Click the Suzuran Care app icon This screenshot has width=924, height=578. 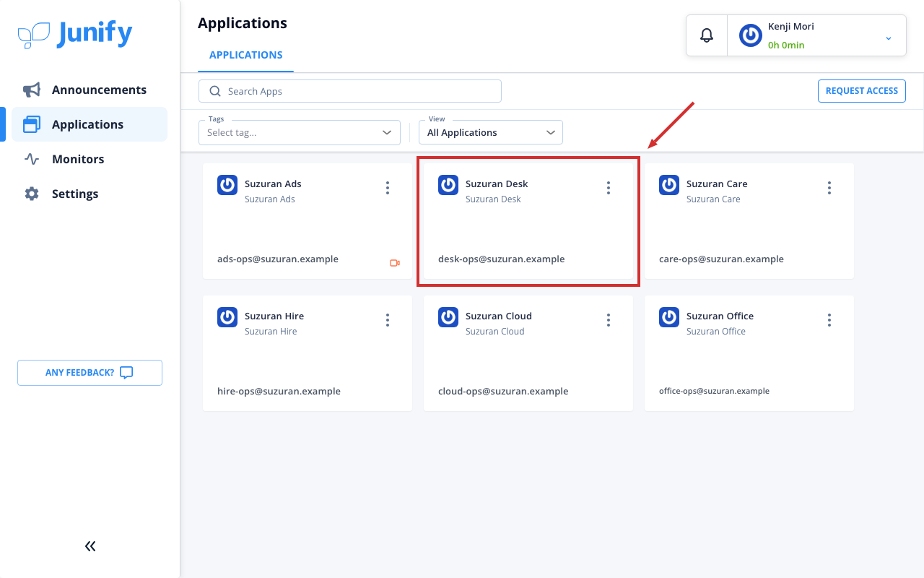[x=669, y=185]
